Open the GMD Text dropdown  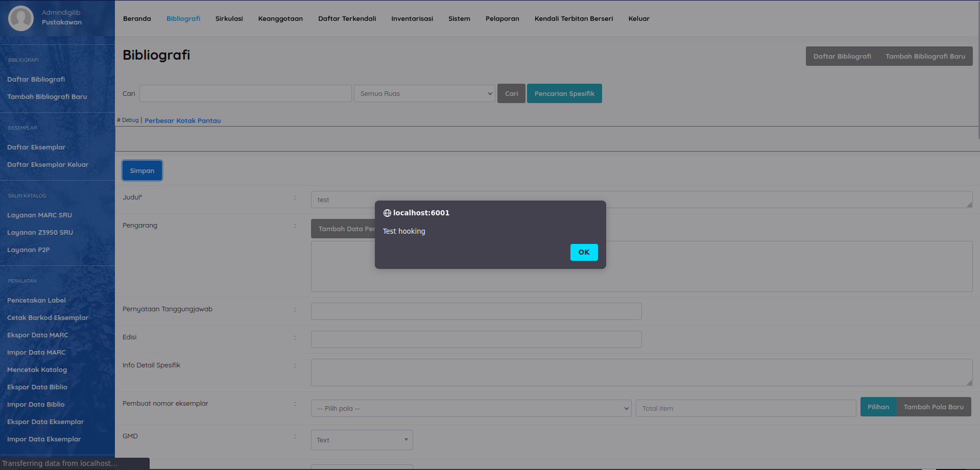[x=362, y=440]
